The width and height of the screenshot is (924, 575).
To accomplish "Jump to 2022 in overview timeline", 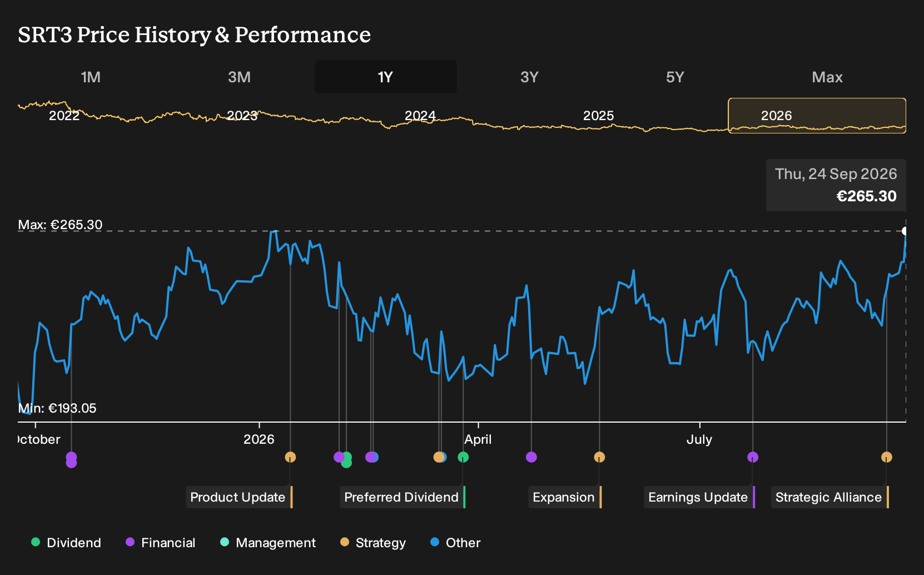I will tap(64, 116).
